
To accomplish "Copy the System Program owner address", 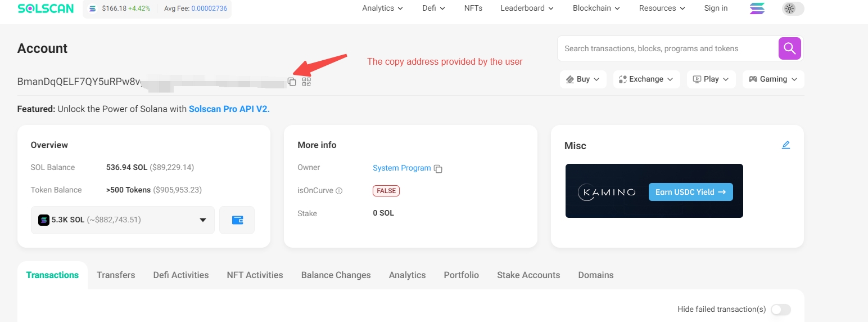I will click(x=438, y=169).
